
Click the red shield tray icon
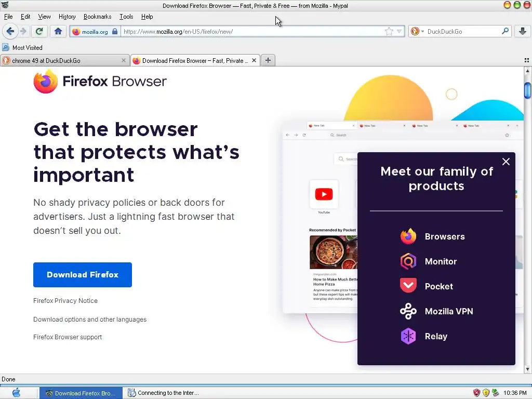point(477,393)
